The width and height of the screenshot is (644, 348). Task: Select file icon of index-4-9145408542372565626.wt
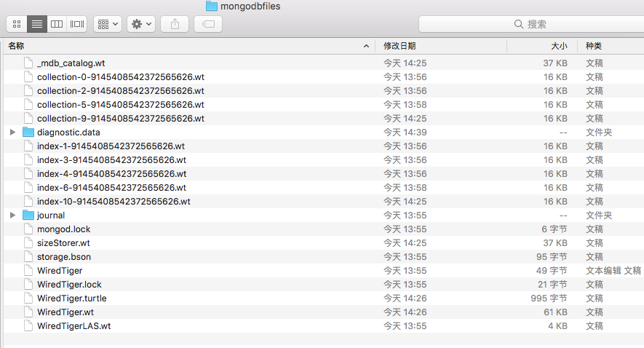[x=28, y=174]
